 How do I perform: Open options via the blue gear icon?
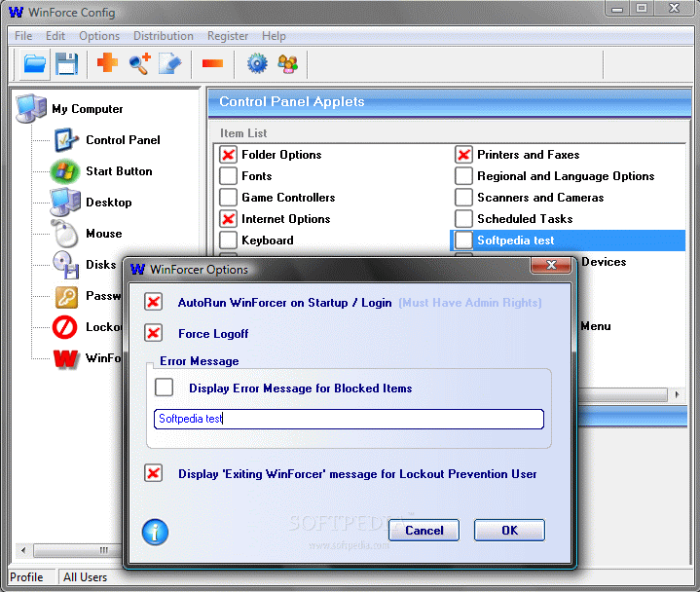tap(258, 64)
